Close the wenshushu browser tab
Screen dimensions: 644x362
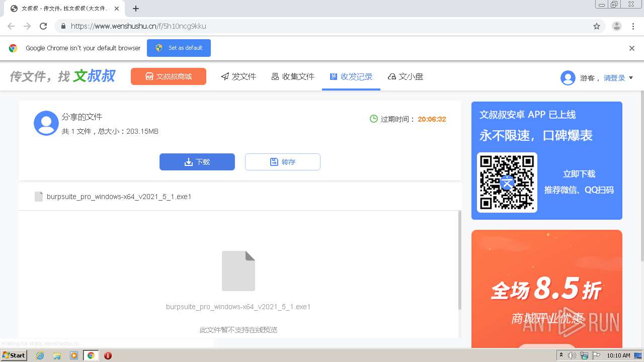tap(117, 9)
